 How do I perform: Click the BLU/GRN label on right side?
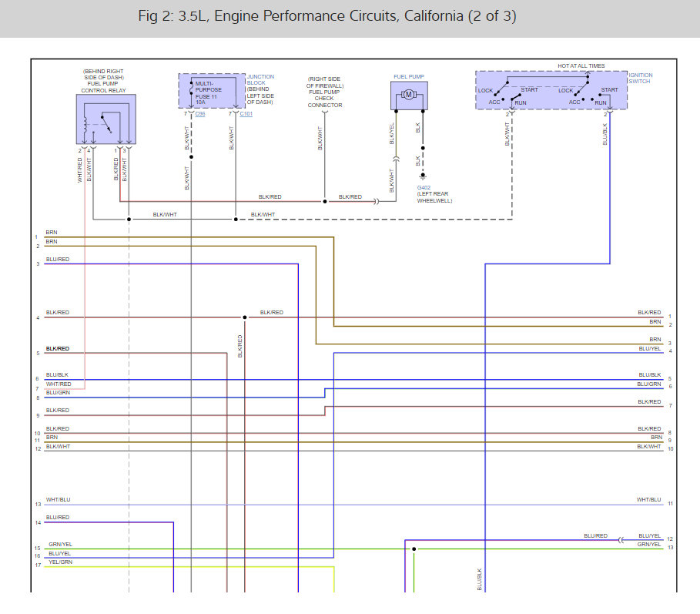(648, 384)
